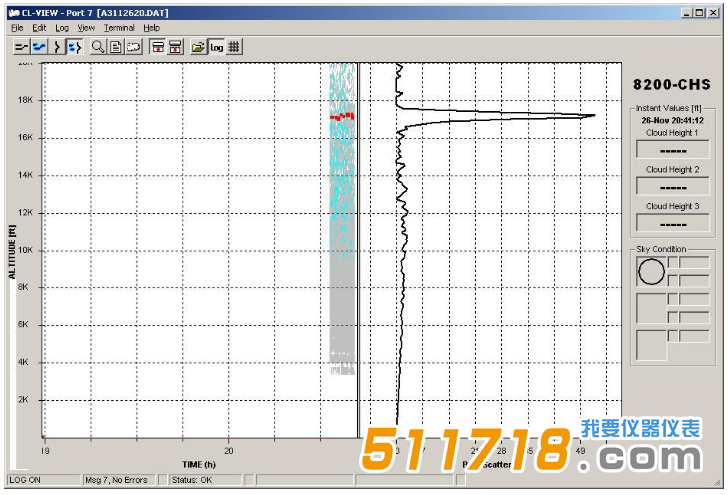Expand the Edit menu dropdown

[x=39, y=28]
